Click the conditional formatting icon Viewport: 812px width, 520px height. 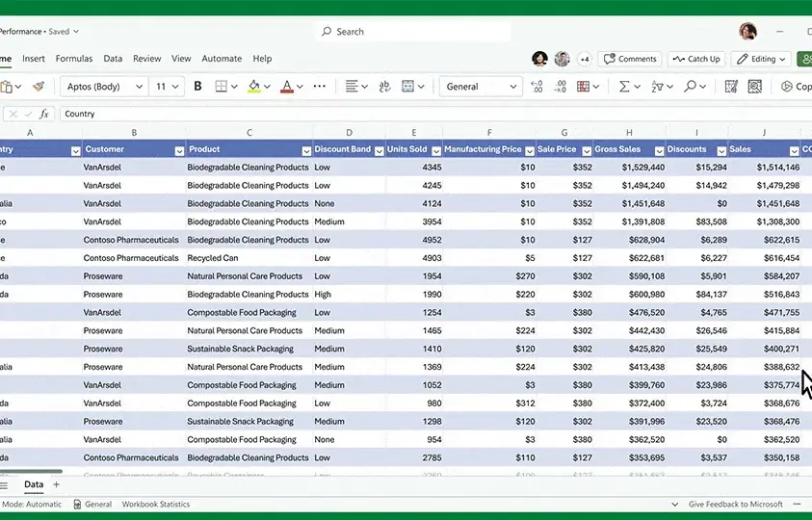pyautogui.click(x=583, y=87)
